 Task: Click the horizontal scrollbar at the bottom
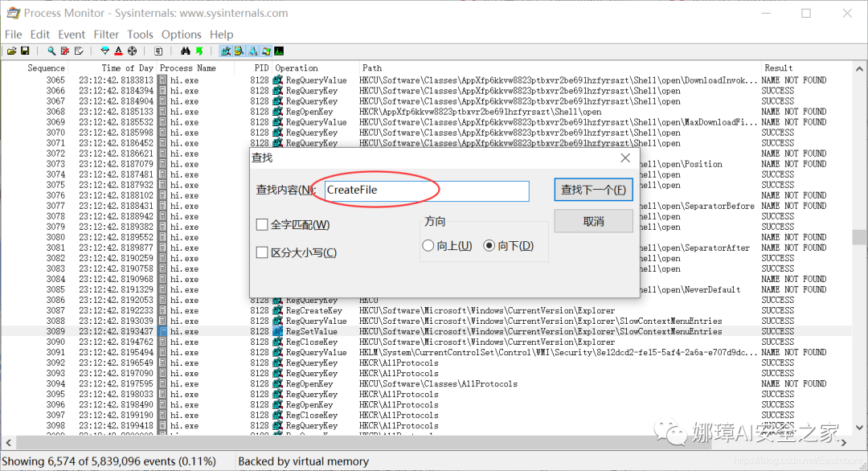[434, 443]
